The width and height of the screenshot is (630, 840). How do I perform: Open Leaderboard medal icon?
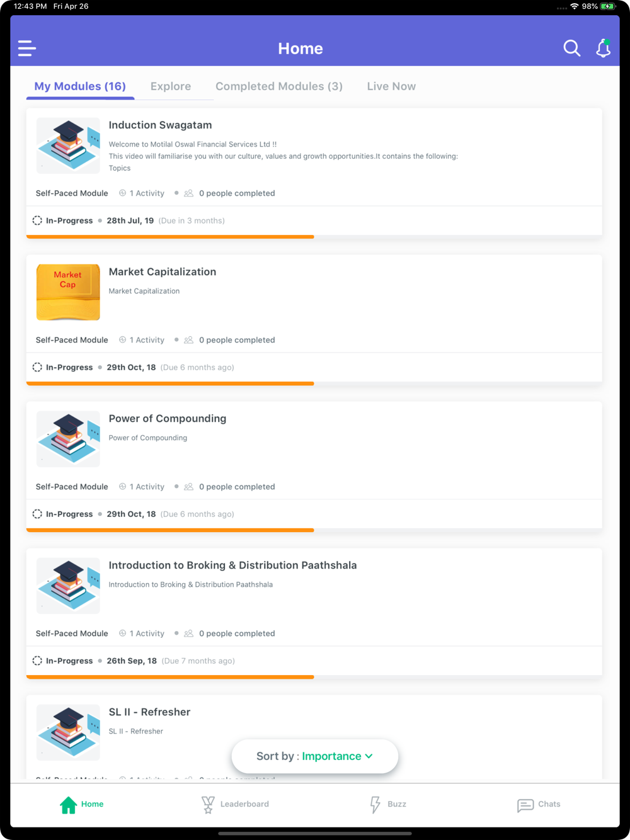coord(208,805)
